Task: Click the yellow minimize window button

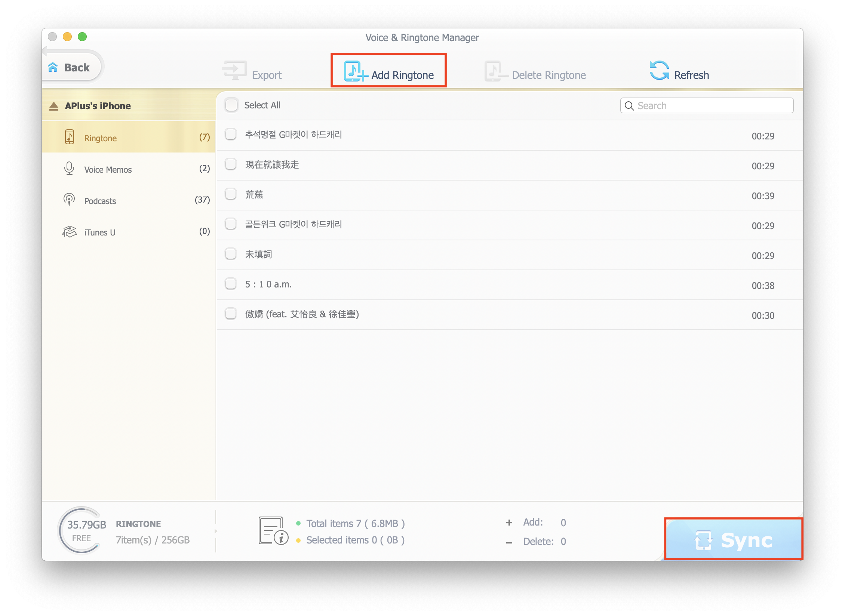Action: coord(67,37)
